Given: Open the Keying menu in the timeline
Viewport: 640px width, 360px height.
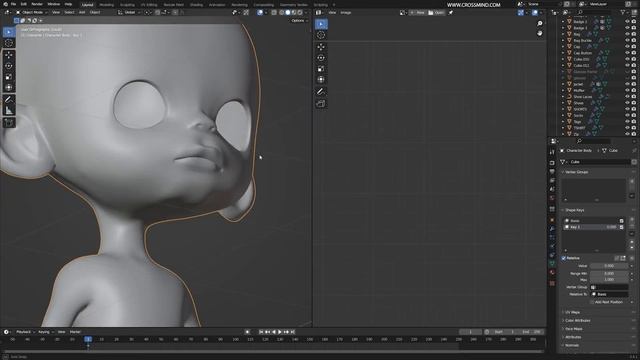Looking at the screenshot, I should click(45, 332).
